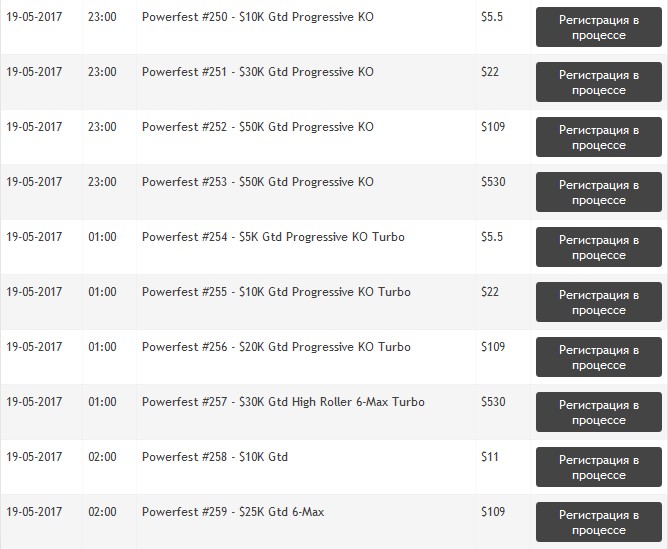
Task: Click registration button for Powerfest #250
Action: click(599, 27)
